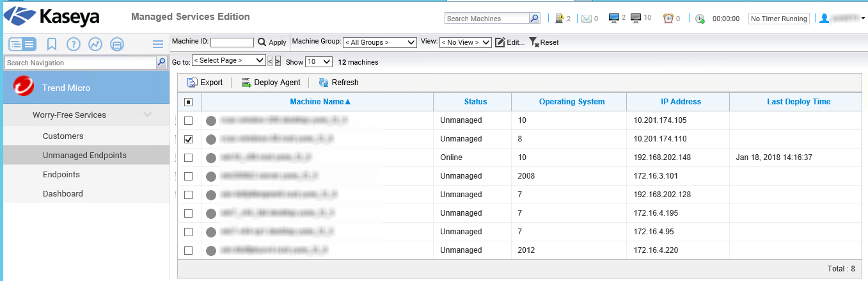Screen dimensions: 868x281
Task: Click the envelope messages icon
Action: [x=586, y=19]
